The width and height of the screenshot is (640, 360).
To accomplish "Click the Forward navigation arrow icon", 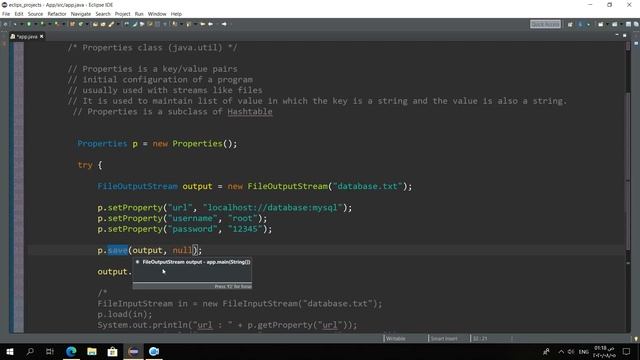I will point(224,24).
